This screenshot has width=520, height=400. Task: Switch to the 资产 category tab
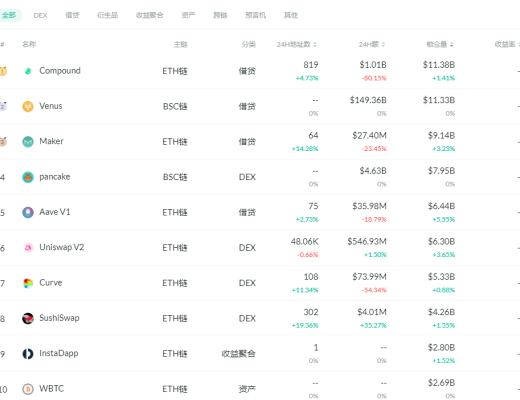[x=188, y=15]
